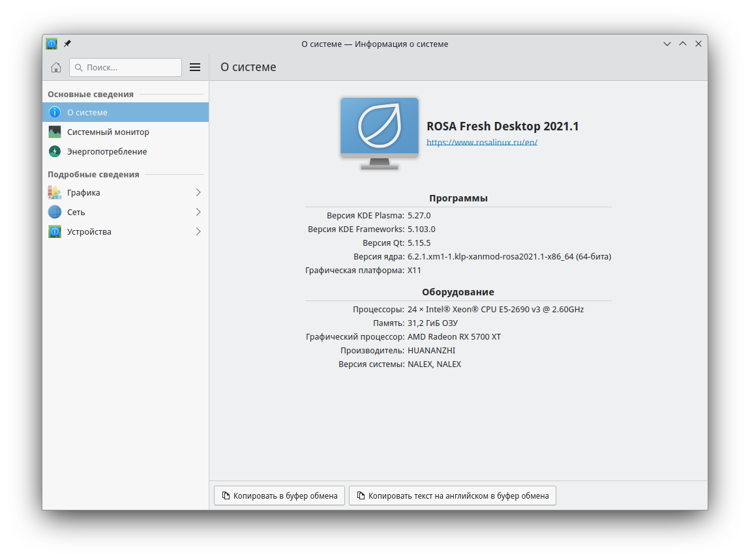This screenshot has height=560, width=750.
Task: Click the ROSA leaf monitor logo
Action: coord(380,134)
